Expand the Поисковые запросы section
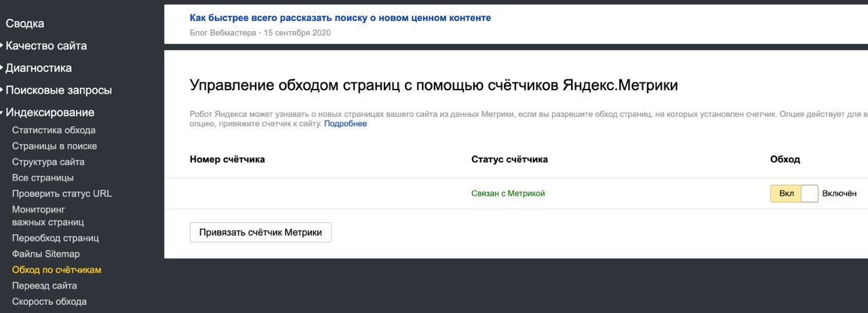This screenshot has height=313, width=868. [58, 90]
